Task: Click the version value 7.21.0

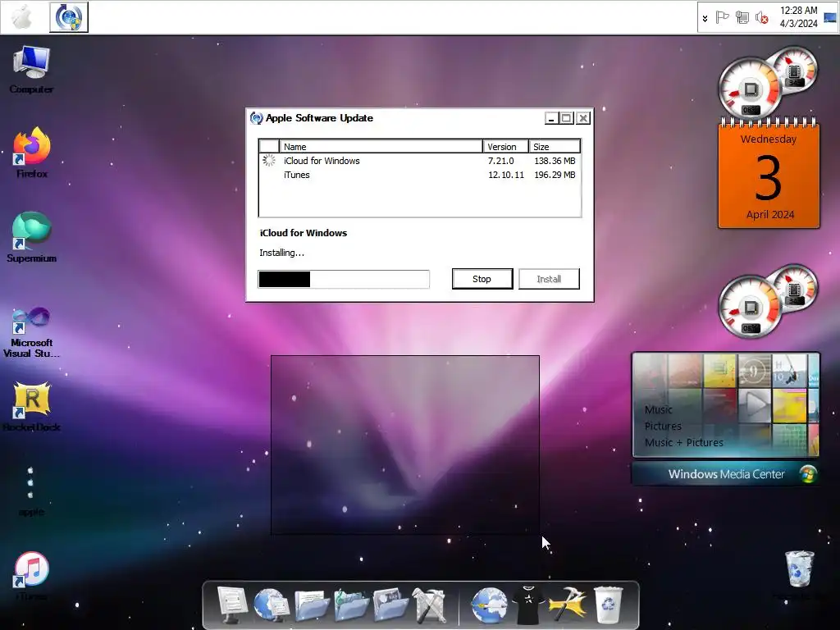Action: point(501,161)
